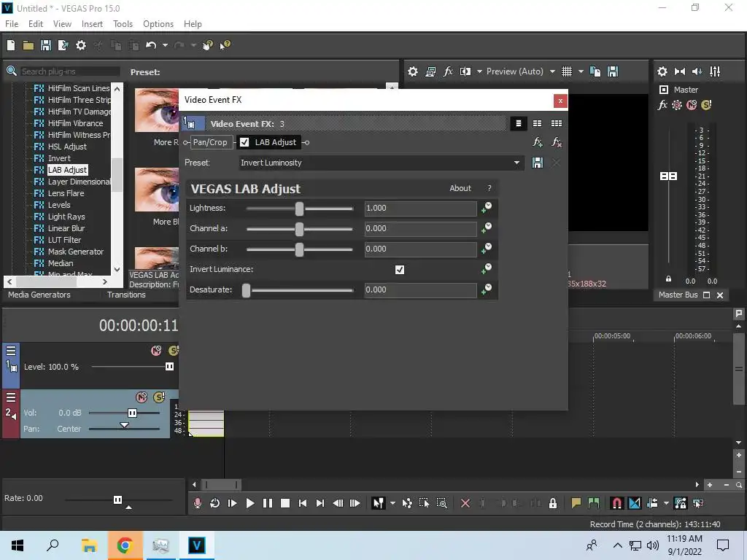The height and width of the screenshot is (560, 747).
Task: Open File Explorer from the Windows taskbar
Action: pyautogui.click(x=89, y=545)
